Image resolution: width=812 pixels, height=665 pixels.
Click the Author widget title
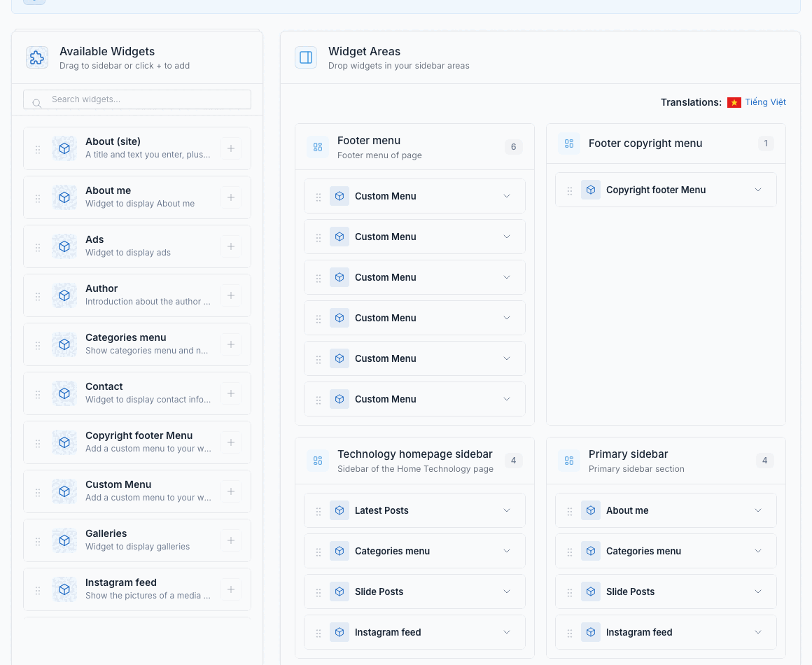[x=101, y=288]
